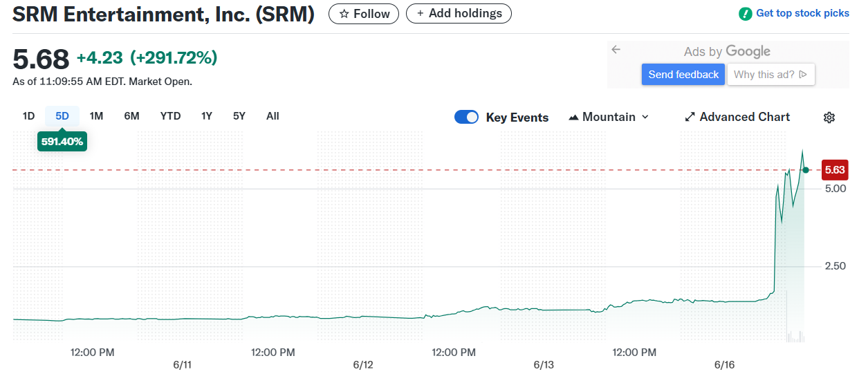The image size is (868, 374).
Task: Click the AdChoices triangle icon
Action: click(x=803, y=75)
